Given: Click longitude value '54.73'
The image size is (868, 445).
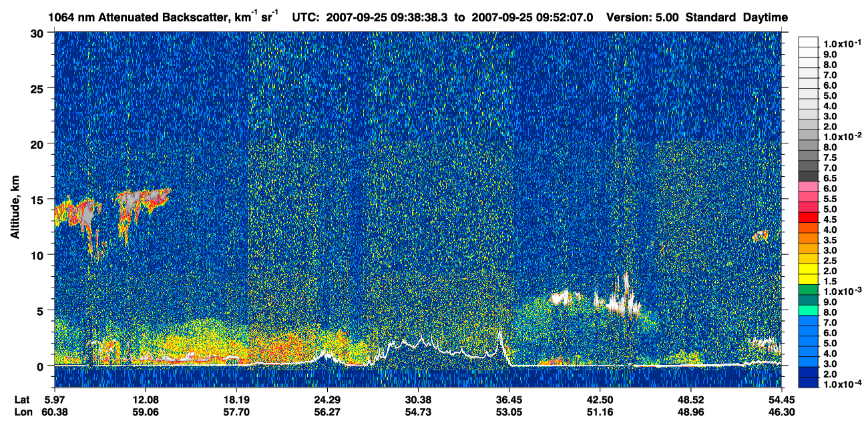Looking at the screenshot, I should tap(418, 412).
